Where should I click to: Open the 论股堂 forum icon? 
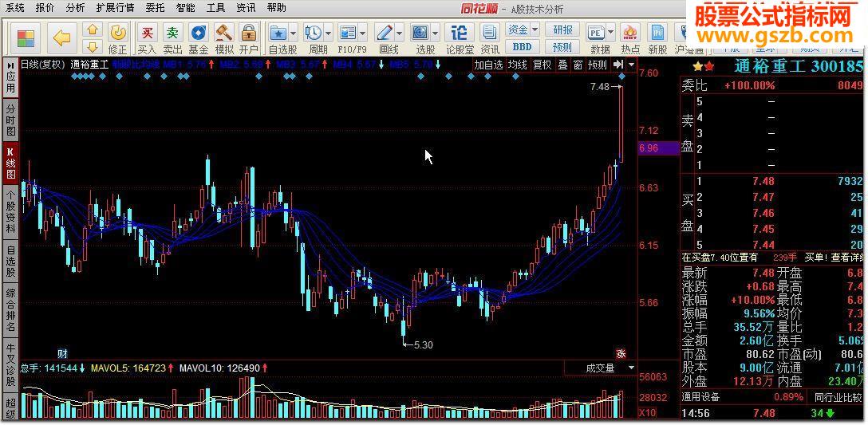pos(460,33)
